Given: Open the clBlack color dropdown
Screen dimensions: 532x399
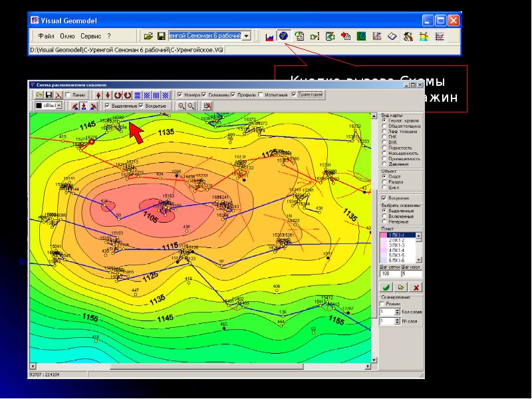Looking at the screenshot, I should pyautogui.click(x=59, y=106).
